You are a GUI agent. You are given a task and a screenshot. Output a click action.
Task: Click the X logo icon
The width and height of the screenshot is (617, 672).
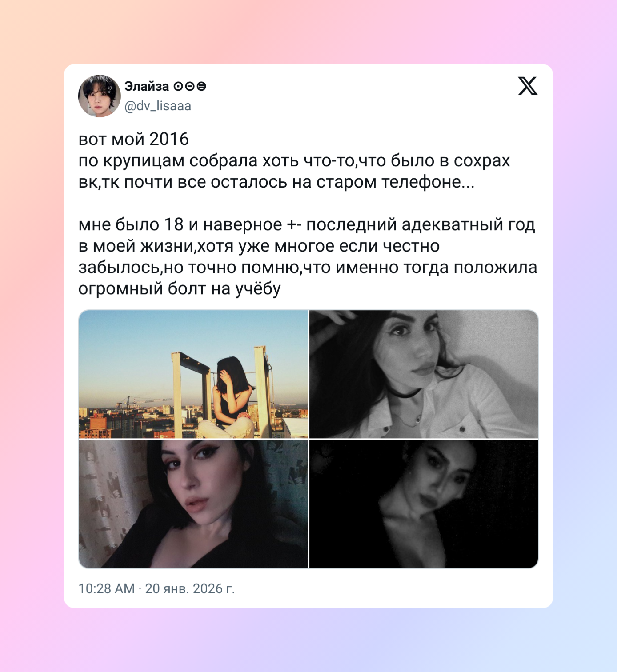pos(528,86)
